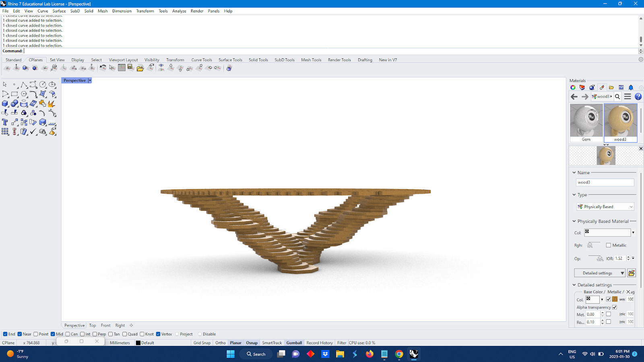Select the Text object tool
Viewport: 644px width, 362px height.
(5, 122)
